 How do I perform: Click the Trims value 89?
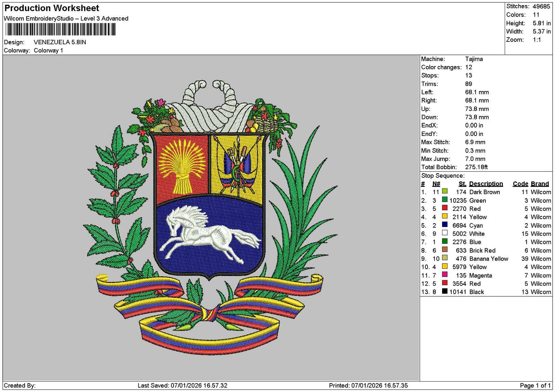[469, 84]
